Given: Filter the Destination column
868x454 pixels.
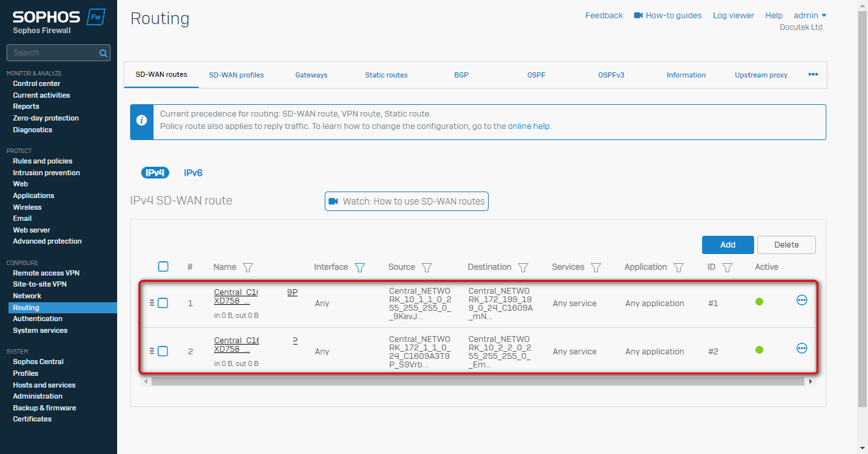Looking at the screenshot, I should 522,267.
